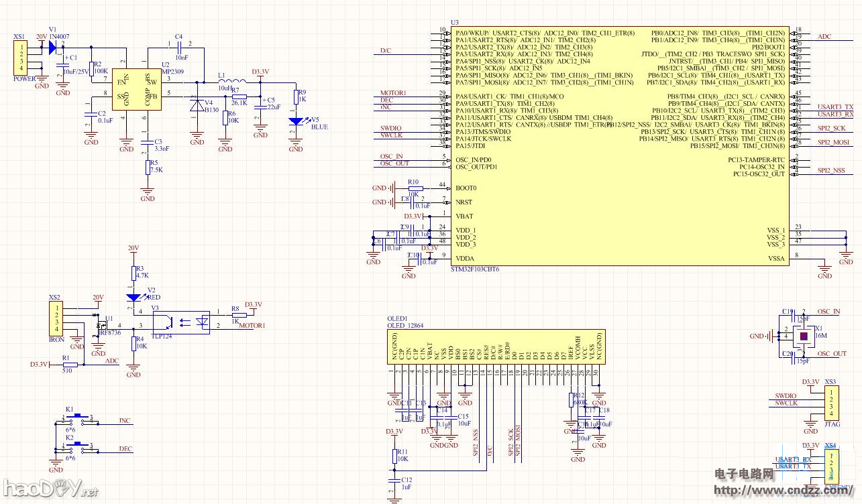The image size is (862, 504).
Task: Click the R5 7.5K resistor symbol
Action: 148,168
